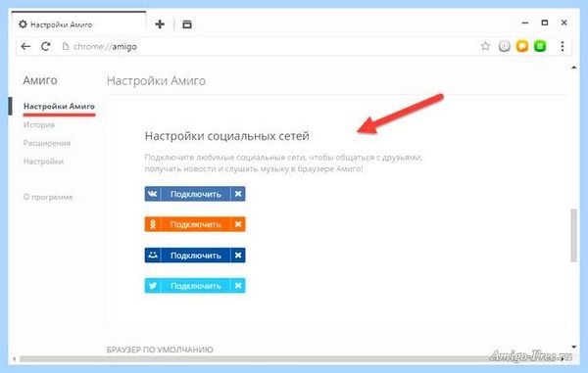588x373 pixels.
Task: Click the Odnoklassniki logo icon
Action: tap(153, 224)
